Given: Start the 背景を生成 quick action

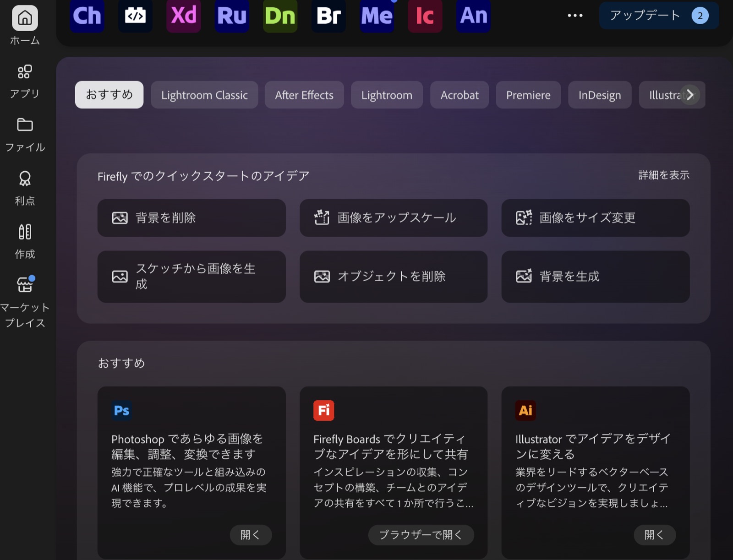Looking at the screenshot, I should pos(596,277).
